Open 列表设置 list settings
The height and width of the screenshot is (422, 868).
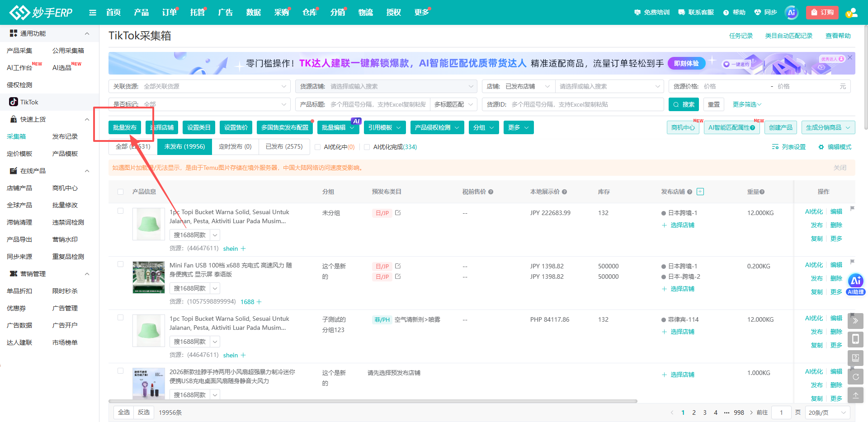point(789,147)
